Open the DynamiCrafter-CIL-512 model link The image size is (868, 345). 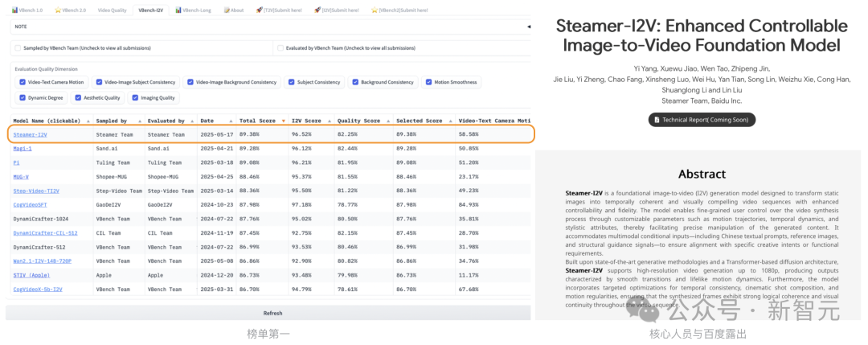pos(45,233)
